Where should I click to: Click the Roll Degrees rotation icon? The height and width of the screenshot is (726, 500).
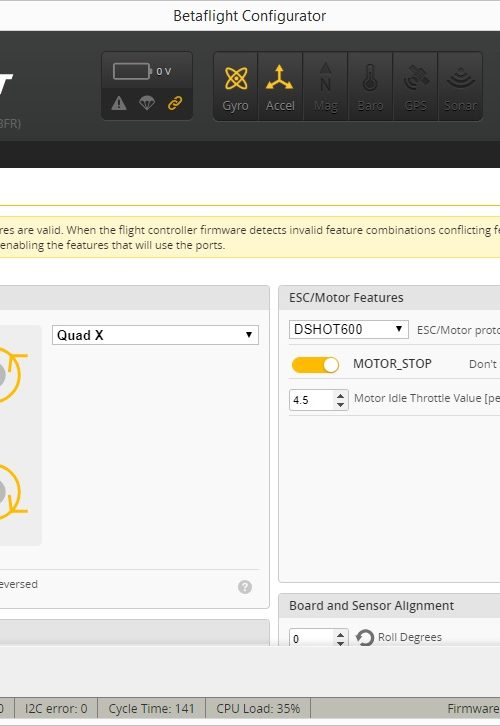click(x=365, y=638)
